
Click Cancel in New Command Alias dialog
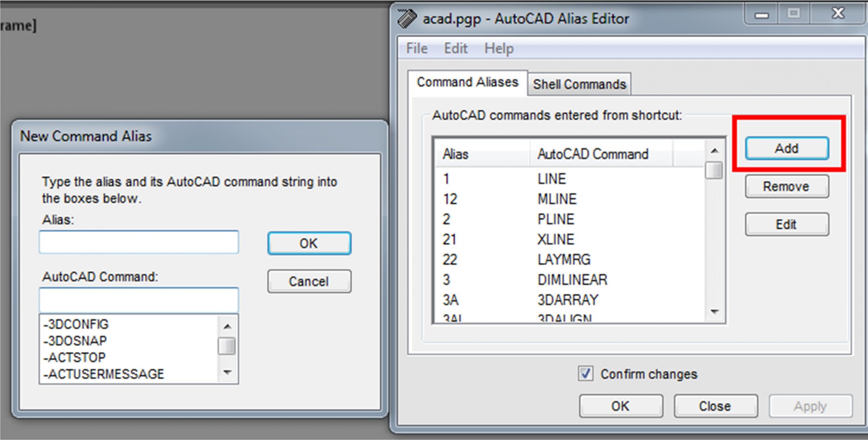tap(309, 281)
